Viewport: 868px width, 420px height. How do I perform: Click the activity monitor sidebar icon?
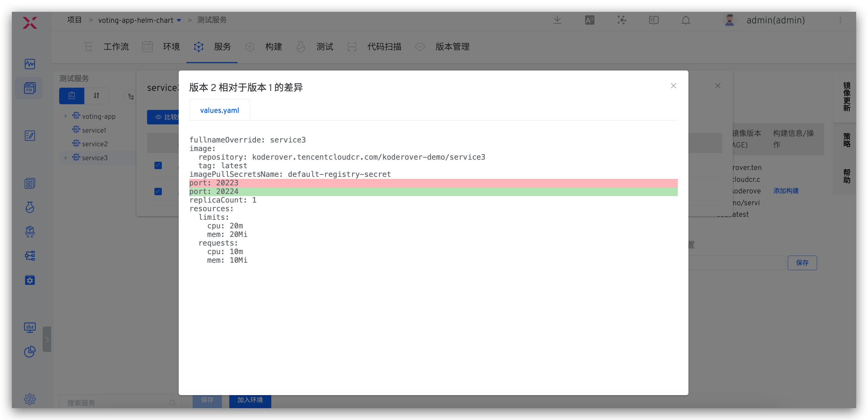tap(30, 64)
